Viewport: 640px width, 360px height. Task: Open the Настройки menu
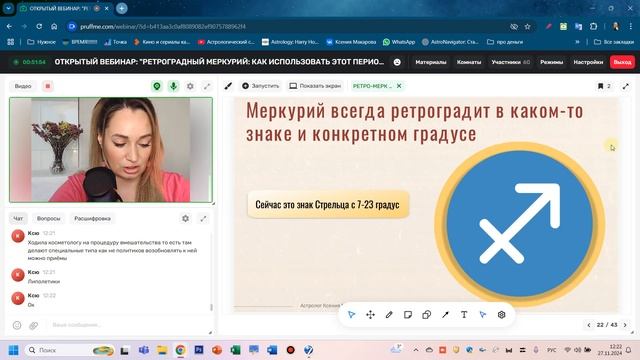click(x=588, y=62)
